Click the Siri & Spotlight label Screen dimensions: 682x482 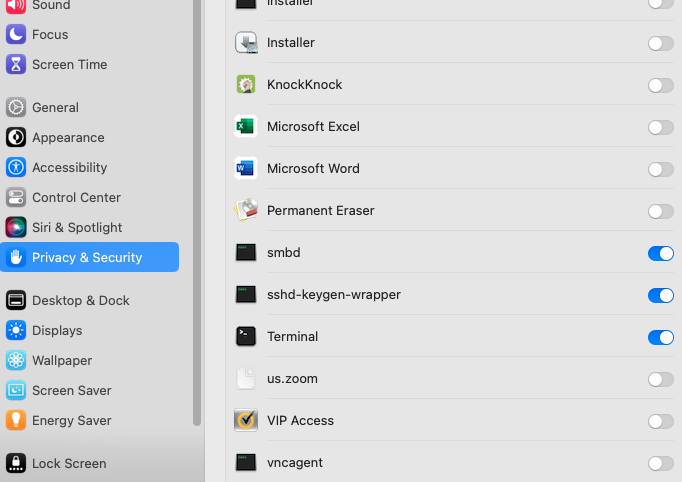pos(77,228)
